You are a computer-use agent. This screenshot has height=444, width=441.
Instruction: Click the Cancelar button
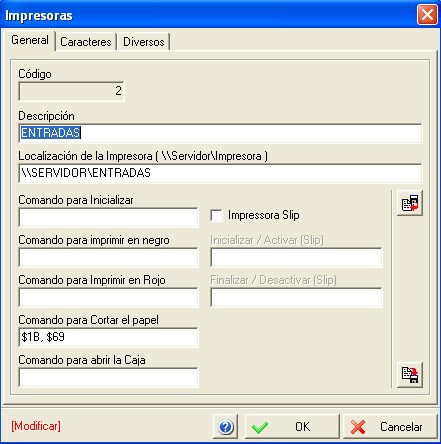390,427
